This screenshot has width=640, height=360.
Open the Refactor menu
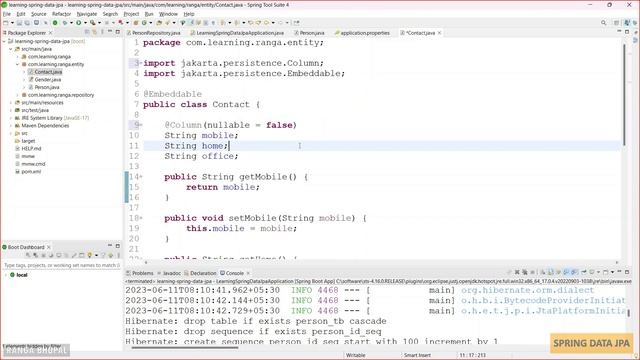click(61, 14)
